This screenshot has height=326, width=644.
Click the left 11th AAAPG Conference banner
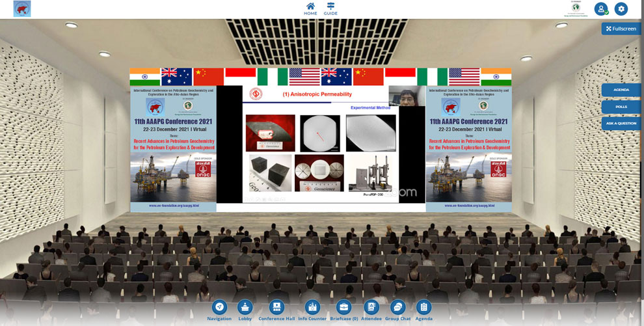[173, 148]
